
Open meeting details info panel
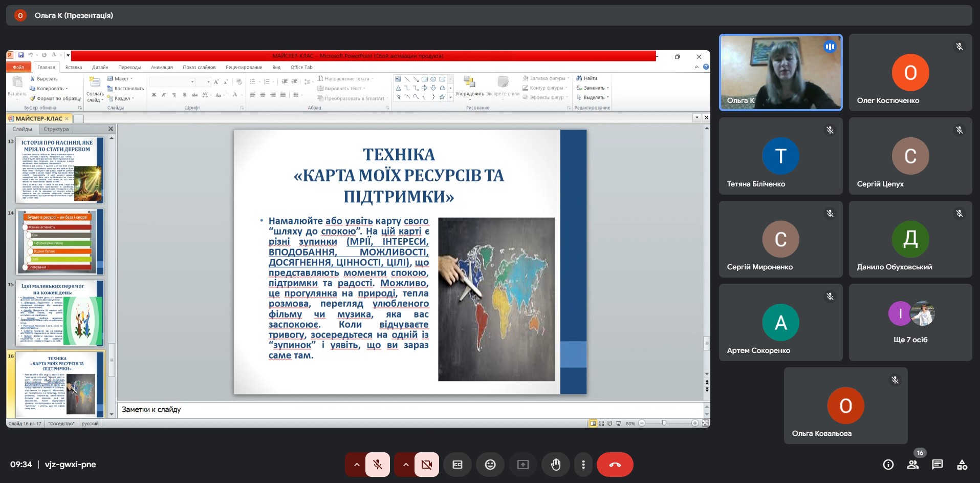pos(888,465)
